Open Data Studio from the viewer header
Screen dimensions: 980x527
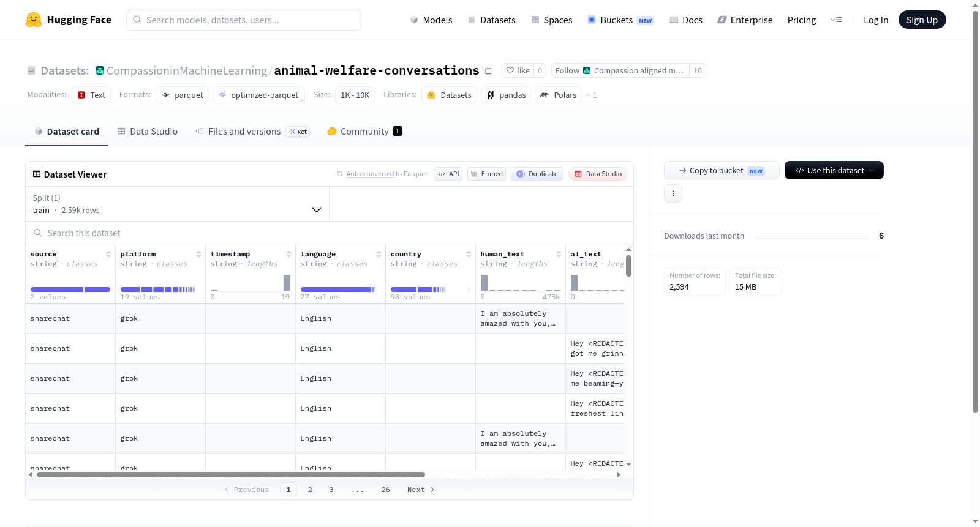point(598,174)
